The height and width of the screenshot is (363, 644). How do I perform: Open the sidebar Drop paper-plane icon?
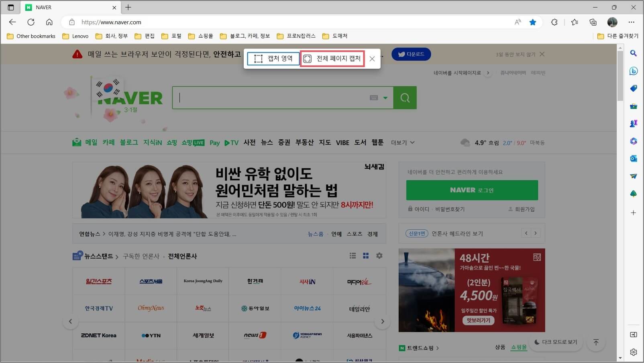click(634, 176)
